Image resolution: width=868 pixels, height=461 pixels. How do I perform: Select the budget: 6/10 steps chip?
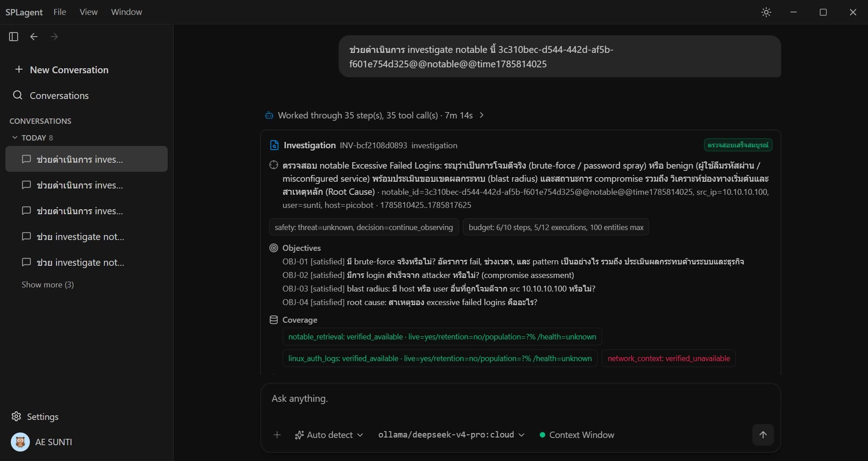coord(556,227)
